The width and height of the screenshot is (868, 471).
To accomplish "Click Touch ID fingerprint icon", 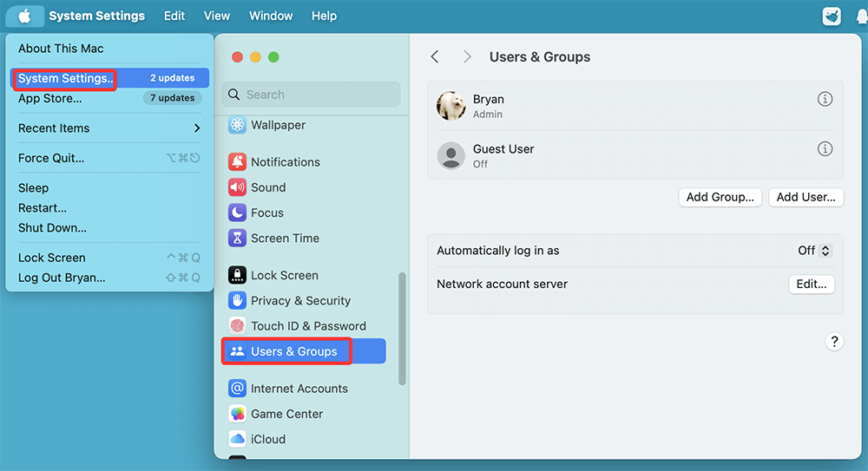I will click(237, 326).
